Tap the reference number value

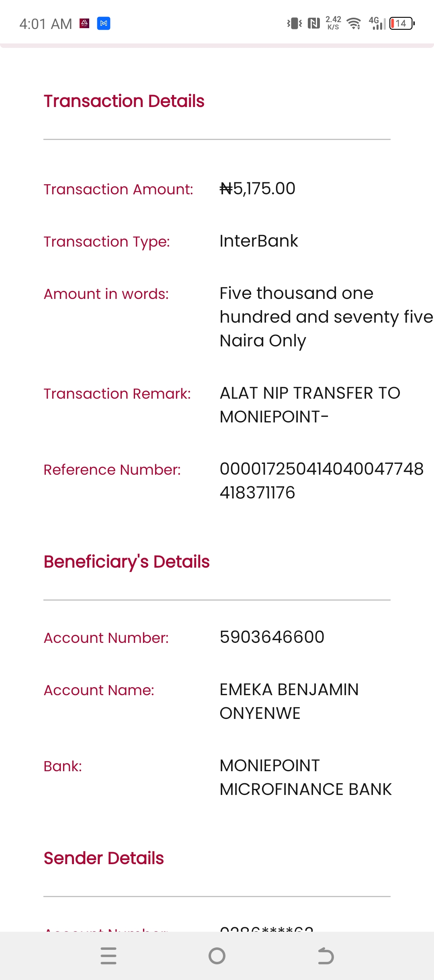click(x=321, y=481)
